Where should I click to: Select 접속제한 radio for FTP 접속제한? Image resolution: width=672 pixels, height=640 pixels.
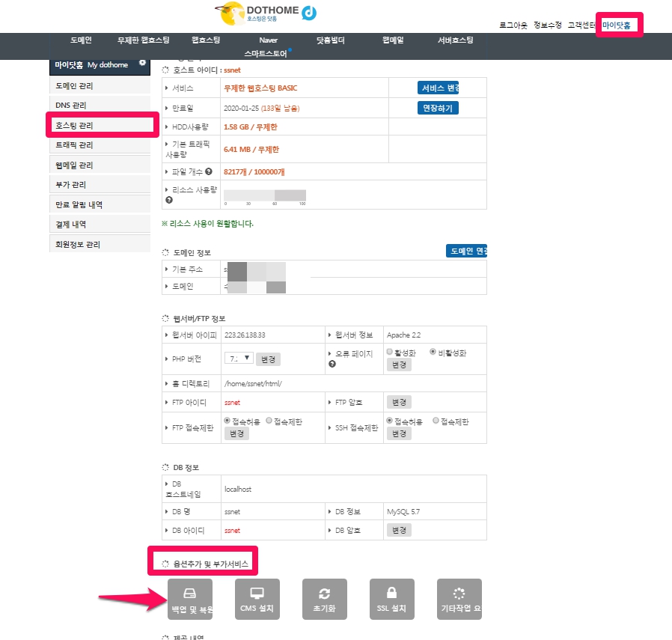pos(269,421)
